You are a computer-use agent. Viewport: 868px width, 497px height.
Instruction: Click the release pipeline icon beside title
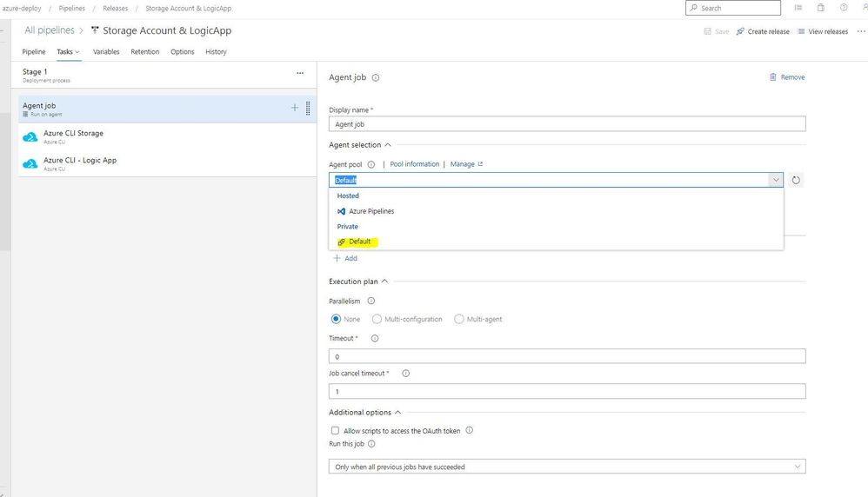95,30
